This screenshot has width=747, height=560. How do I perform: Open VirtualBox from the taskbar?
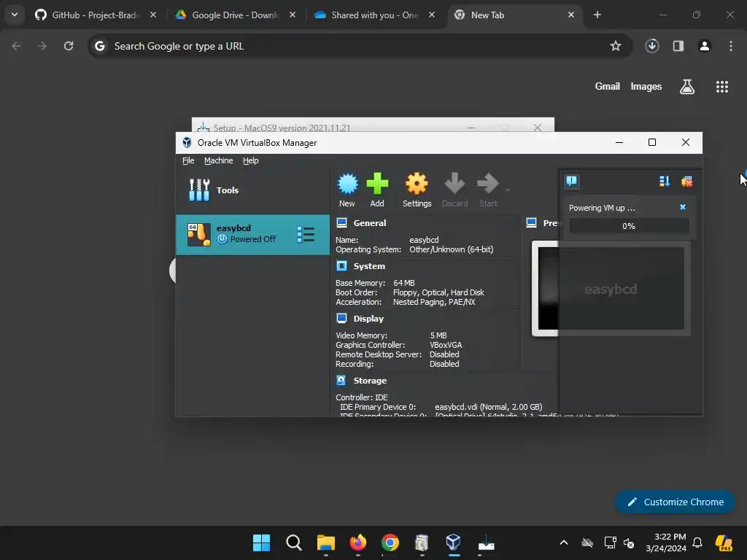coord(454,542)
